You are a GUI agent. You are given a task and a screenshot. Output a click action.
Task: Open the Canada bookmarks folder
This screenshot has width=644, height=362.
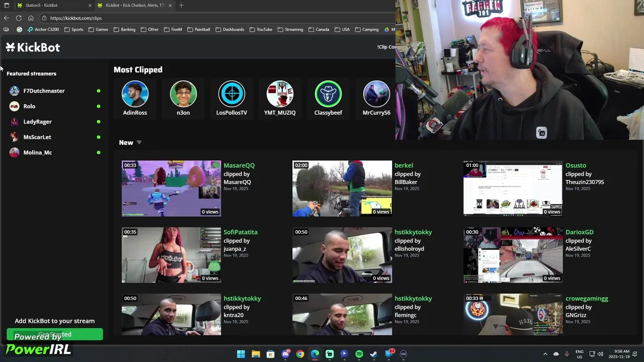coord(318,30)
